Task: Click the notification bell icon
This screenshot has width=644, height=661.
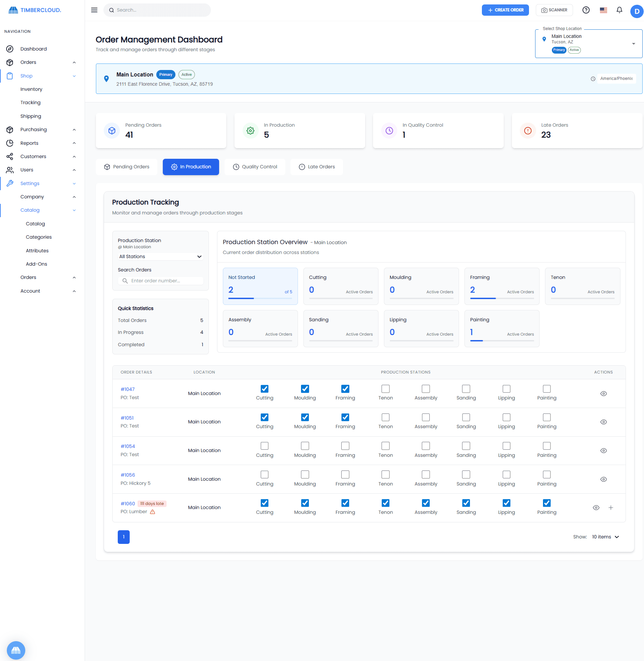Action: pyautogui.click(x=619, y=10)
